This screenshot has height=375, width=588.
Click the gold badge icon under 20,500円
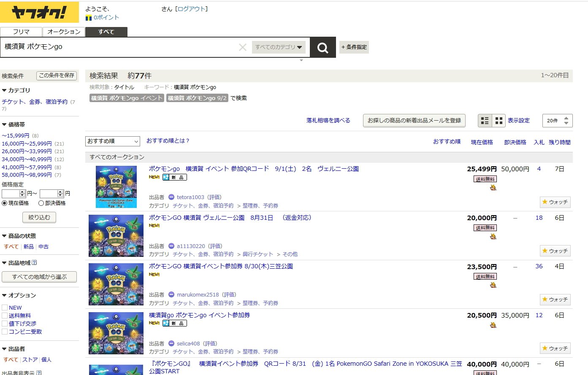click(x=493, y=325)
